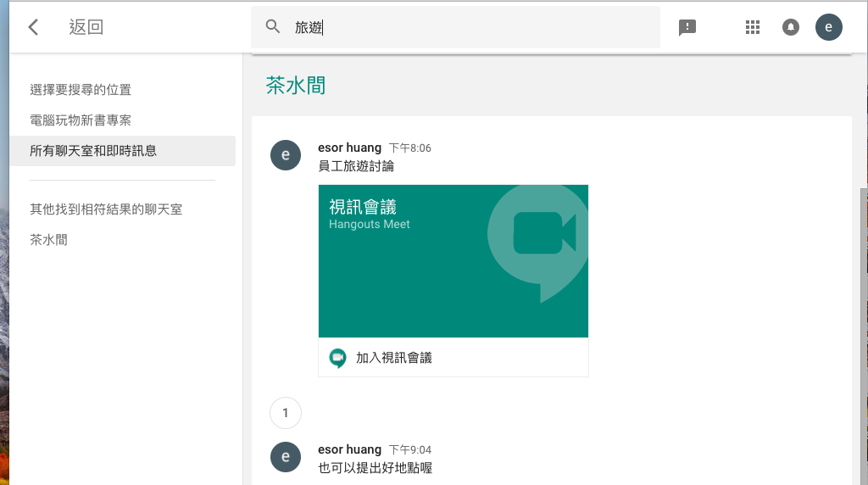Click the 員工旅遊討論 message text
The width and height of the screenshot is (868, 485).
[x=356, y=166]
